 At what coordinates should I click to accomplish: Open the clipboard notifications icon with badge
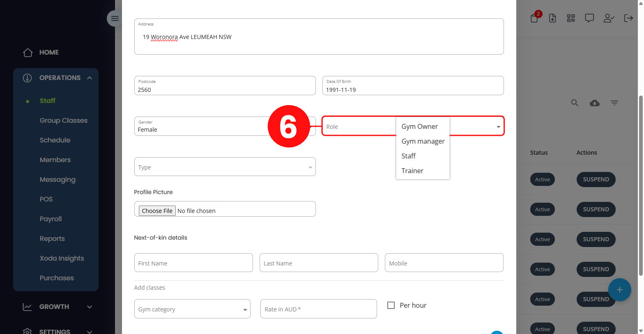[x=534, y=18]
